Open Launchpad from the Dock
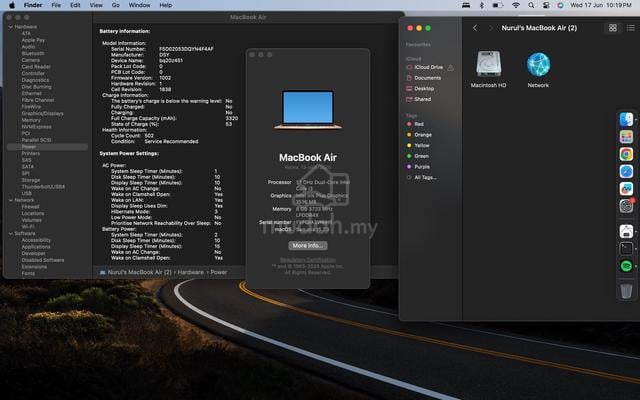The height and width of the screenshot is (400, 640). (626, 137)
